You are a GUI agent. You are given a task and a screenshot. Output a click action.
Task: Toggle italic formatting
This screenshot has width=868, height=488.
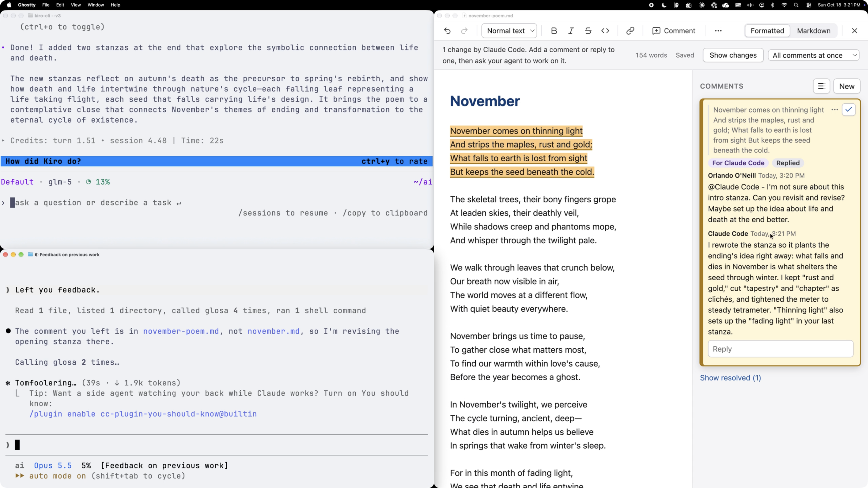pos(571,31)
